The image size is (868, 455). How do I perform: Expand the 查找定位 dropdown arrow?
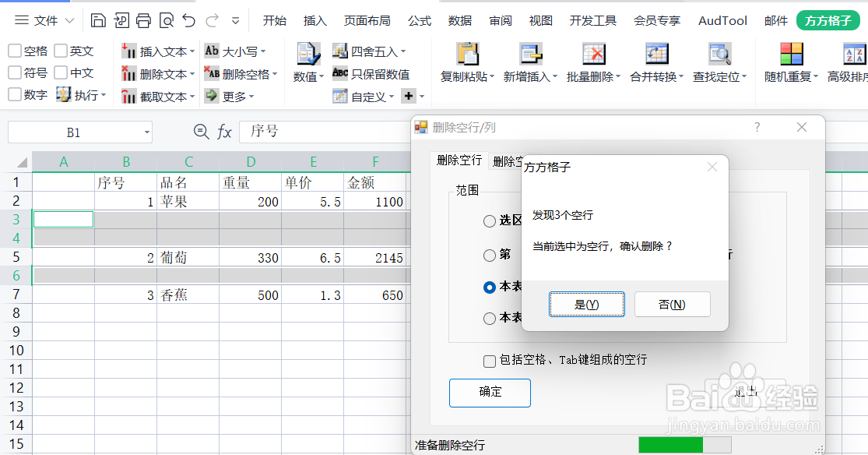tap(744, 77)
